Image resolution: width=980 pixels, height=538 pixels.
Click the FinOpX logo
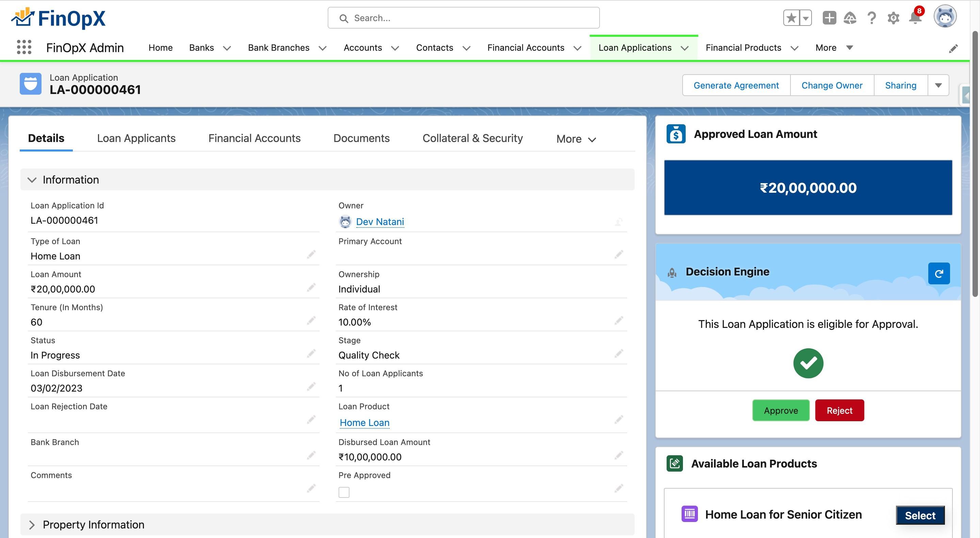point(58,18)
